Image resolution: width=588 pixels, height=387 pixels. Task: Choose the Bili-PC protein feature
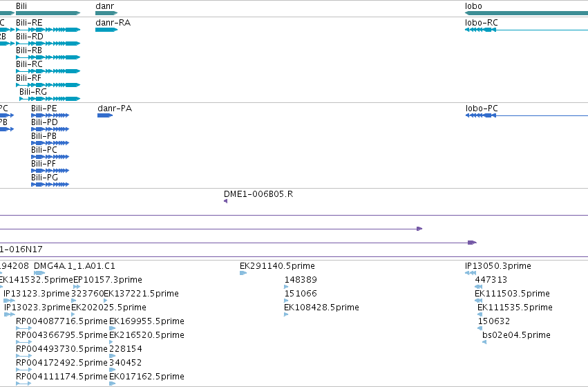pyautogui.click(x=50, y=157)
